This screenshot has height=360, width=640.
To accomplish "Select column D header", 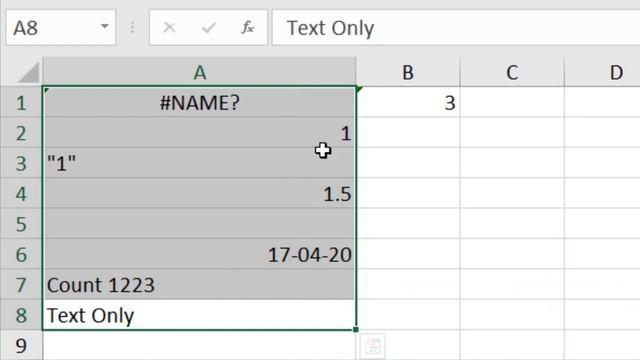I will pos(602,72).
